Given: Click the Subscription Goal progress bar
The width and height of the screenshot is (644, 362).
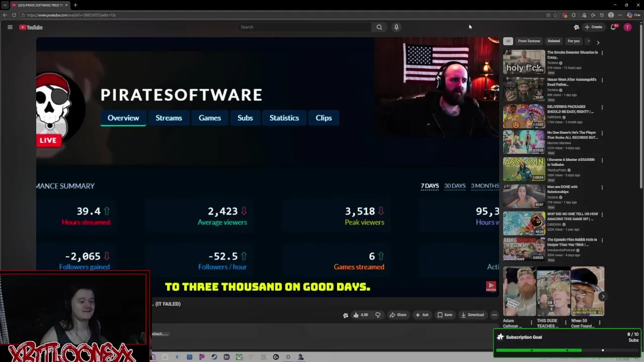Looking at the screenshot, I should (x=567, y=350).
